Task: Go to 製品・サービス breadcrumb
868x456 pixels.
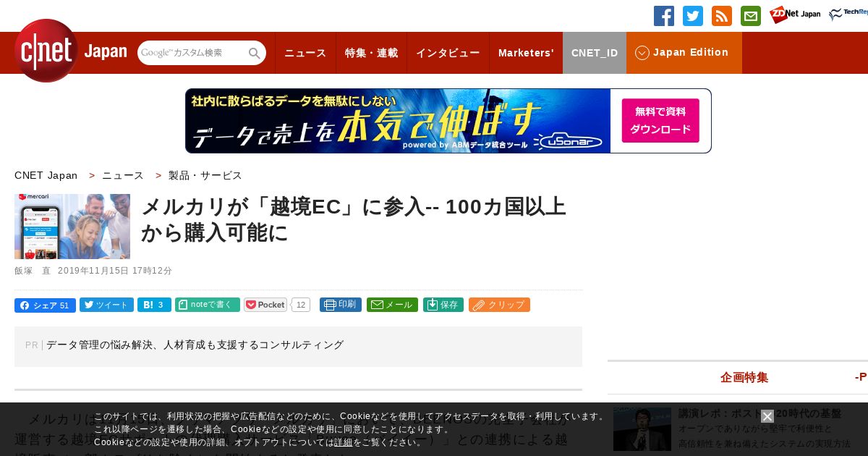Action: [205, 175]
